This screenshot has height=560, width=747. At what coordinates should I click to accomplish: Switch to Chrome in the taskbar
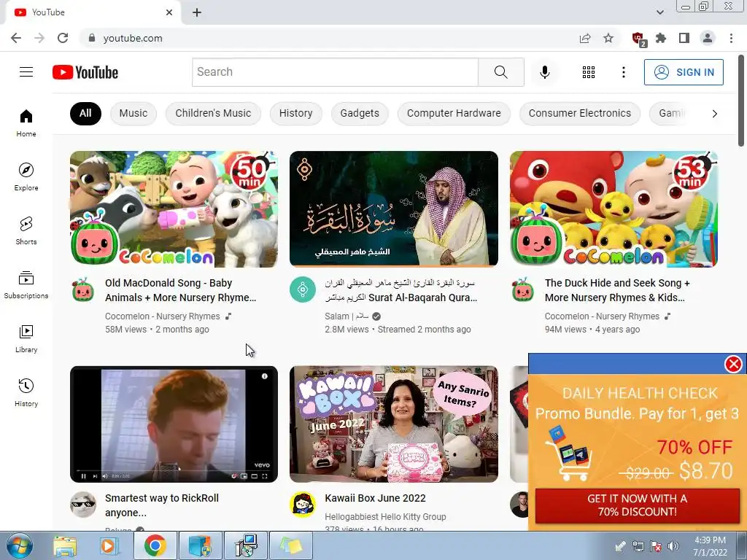coord(155,545)
